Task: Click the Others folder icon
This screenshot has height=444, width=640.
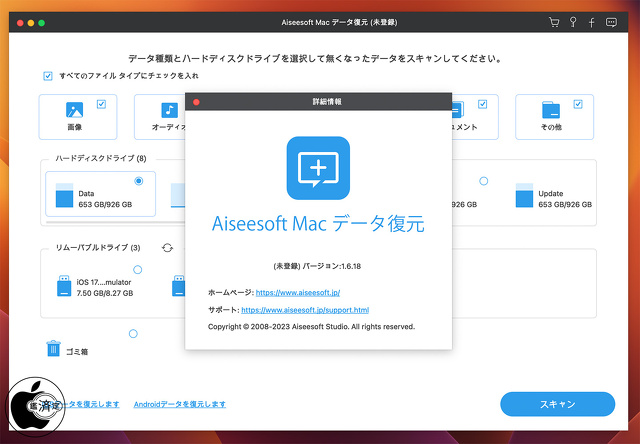Action: tap(551, 110)
